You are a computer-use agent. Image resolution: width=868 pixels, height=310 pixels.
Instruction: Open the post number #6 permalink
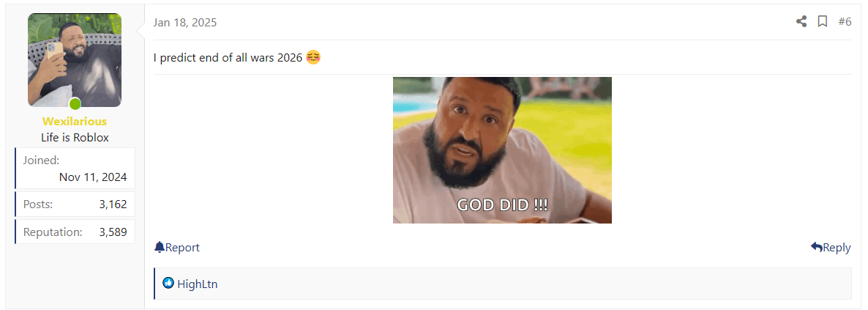tap(845, 22)
